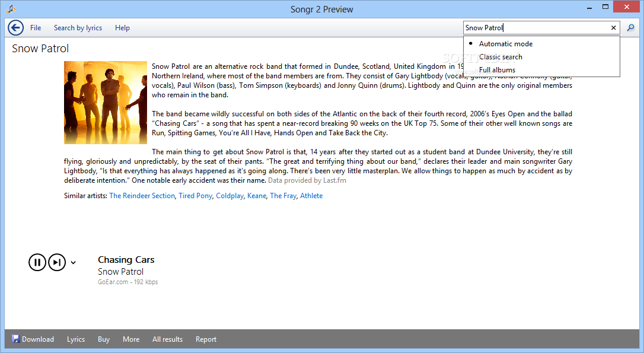Choose Full albums search mode
Image resolution: width=644 pixels, height=353 pixels.
click(541, 70)
